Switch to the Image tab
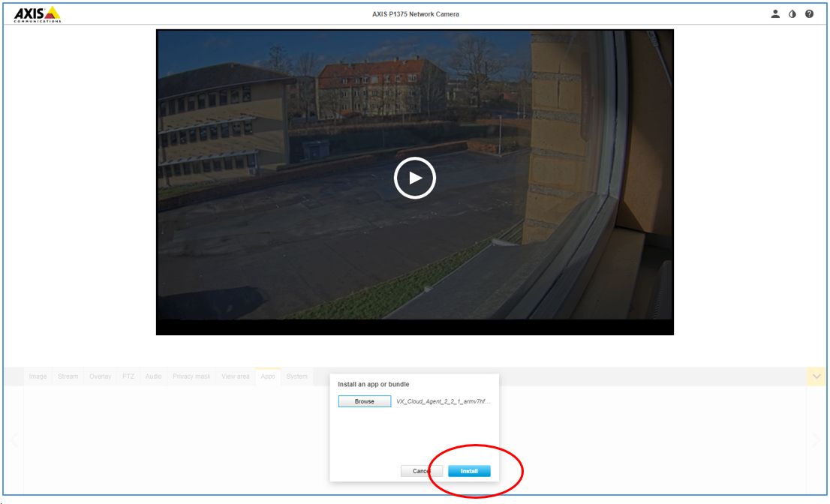This screenshot has width=830, height=504. tap(38, 376)
